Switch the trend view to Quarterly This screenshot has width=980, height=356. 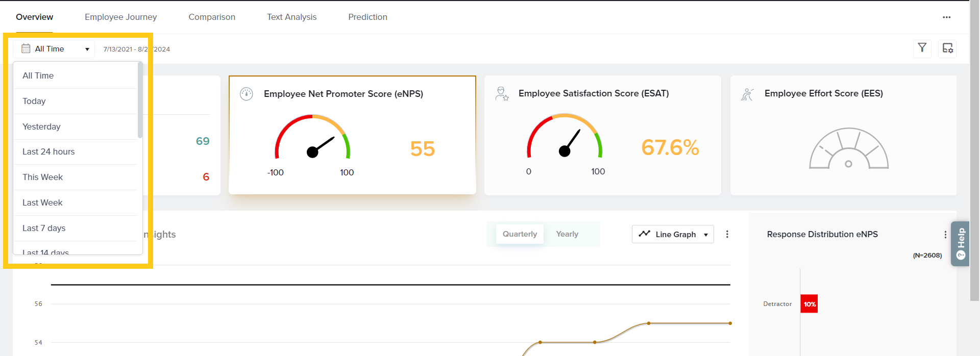click(x=520, y=234)
